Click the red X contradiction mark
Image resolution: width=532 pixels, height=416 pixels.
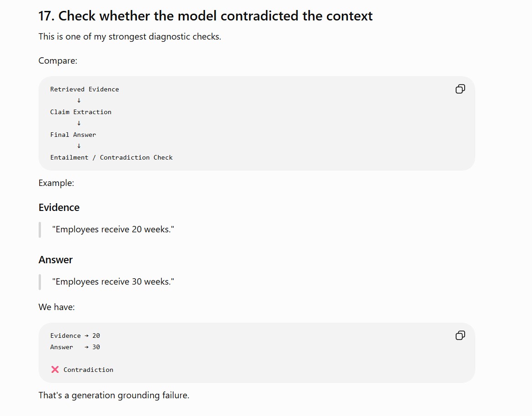[x=55, y=370]
